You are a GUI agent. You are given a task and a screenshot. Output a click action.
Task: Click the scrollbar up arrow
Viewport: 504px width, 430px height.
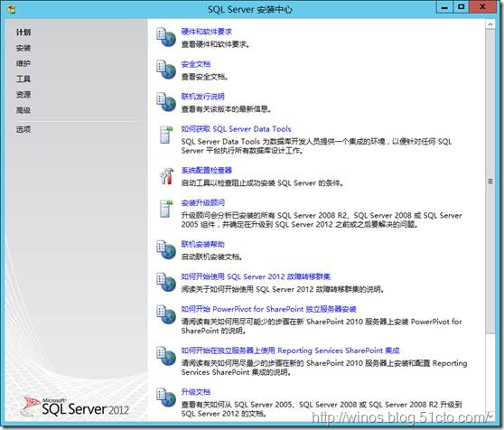coord(490,24)
